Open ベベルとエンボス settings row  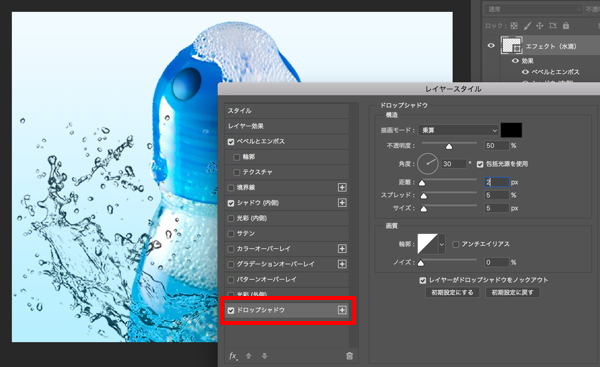tap(287, 142)
